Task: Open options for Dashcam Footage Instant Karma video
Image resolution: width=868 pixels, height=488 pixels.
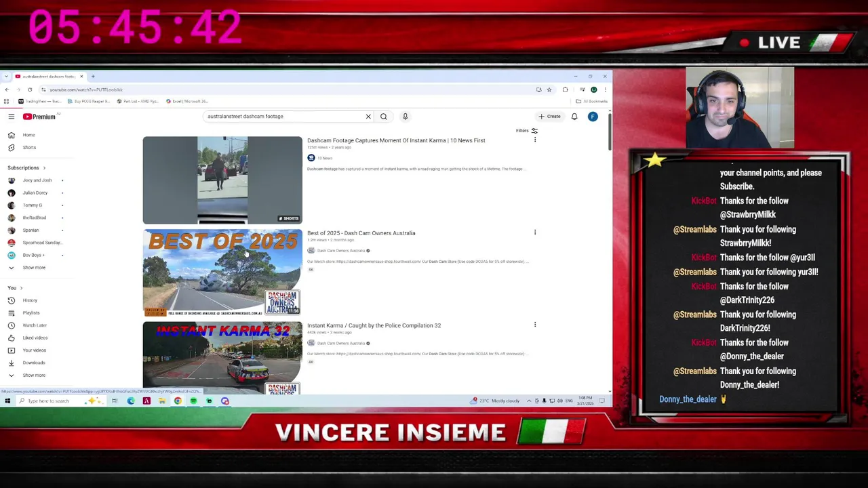Action: (535, 140)
